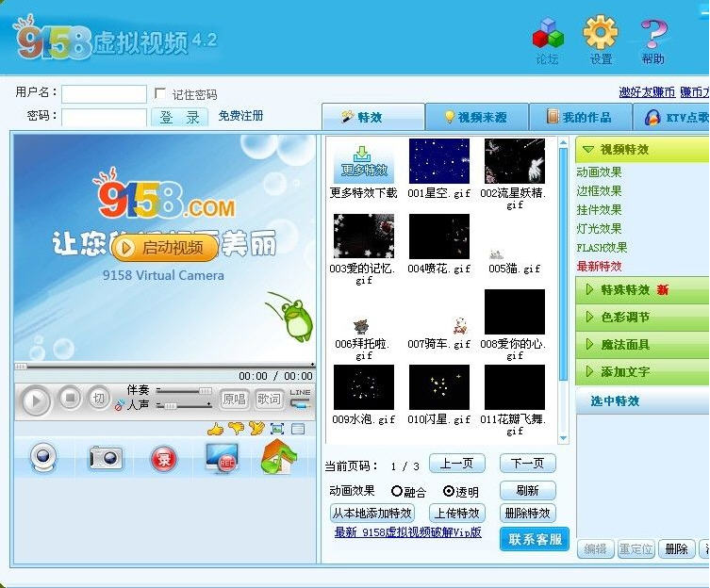
Task: Expand the 色彩调节 section
Action: point(641,318)
